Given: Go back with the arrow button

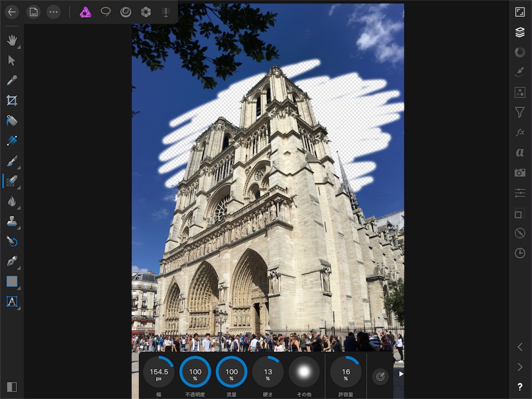Looking at the screenshot, I should click(12, 12).
